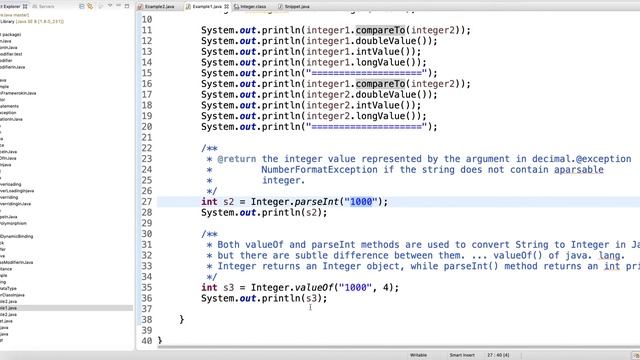Click variable s3 in println on line 36
This screenshot has height=360, width=640.
[x=311, y=298]
